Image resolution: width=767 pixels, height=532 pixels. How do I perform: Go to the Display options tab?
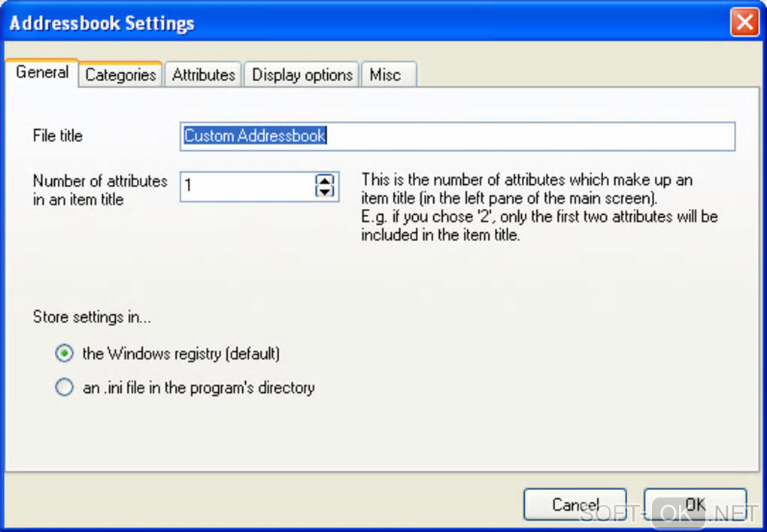[x=302, y=74]
